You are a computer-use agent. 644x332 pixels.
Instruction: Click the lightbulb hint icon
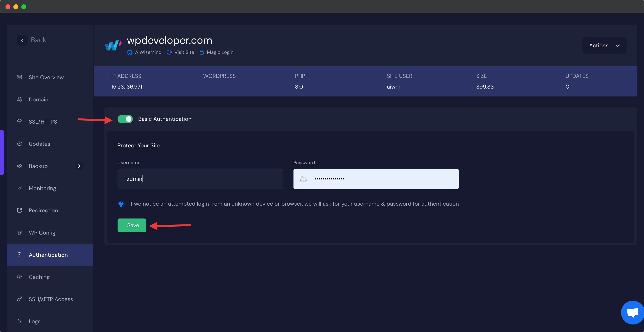121,204
